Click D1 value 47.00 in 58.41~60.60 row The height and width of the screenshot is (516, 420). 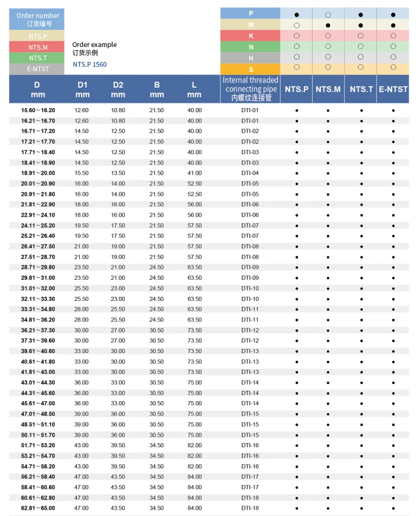[x=81, y=488]
